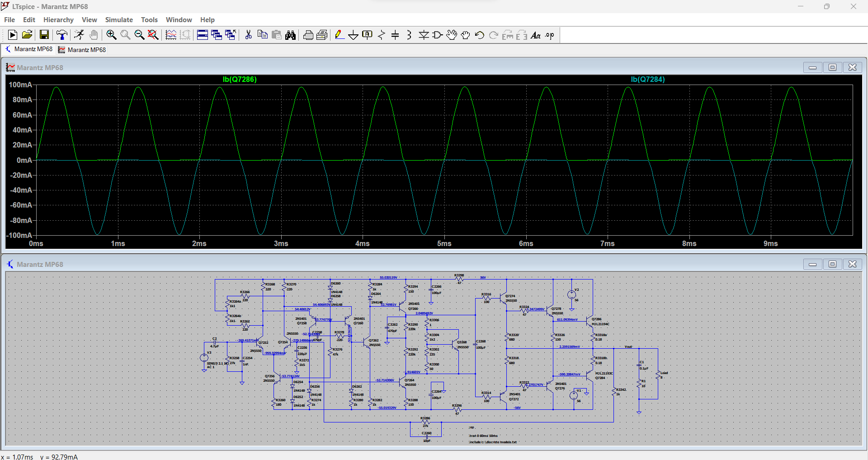Place an Inductor component
The width and height of the screenshot is (868, 460).
(x=409, y=35)
